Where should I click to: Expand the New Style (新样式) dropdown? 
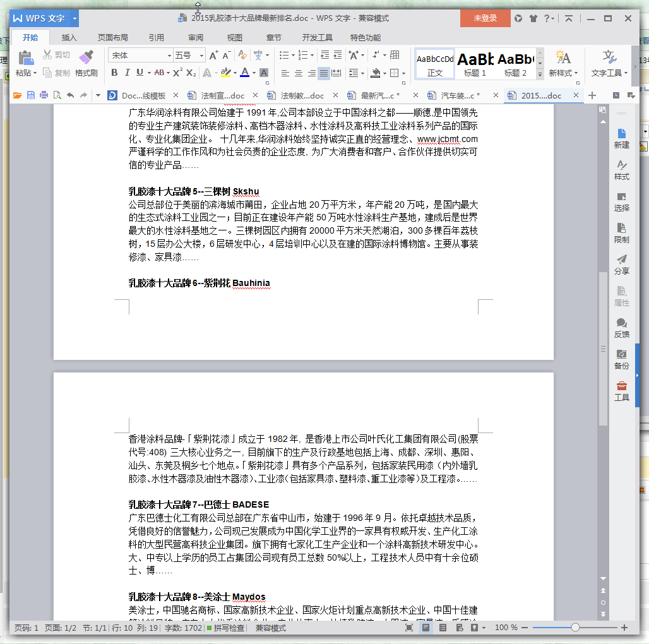(576, 73)
